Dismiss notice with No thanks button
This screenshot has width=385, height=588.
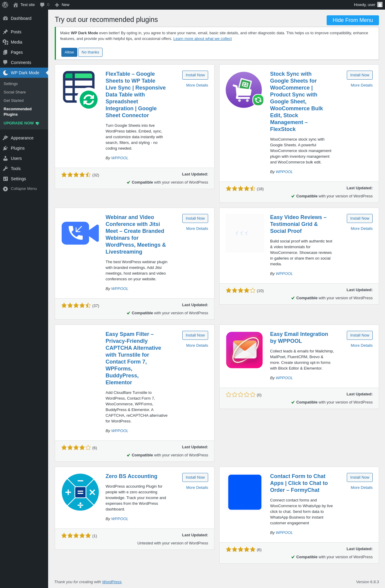pos(90,52)
